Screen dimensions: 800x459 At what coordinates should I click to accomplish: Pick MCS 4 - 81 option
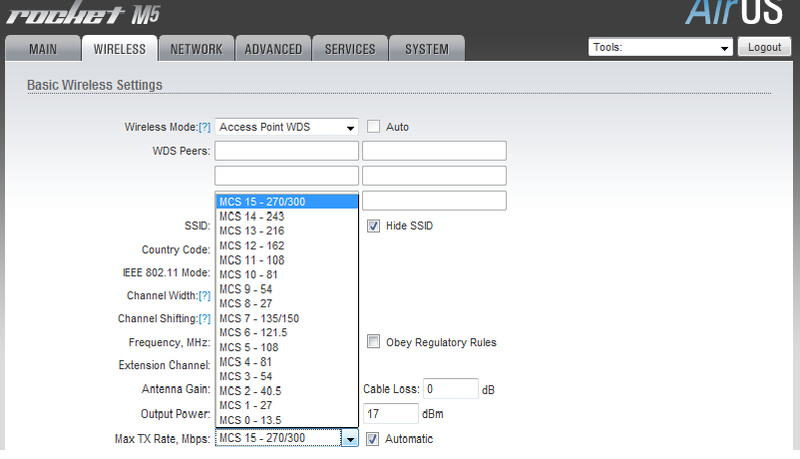(287, 362)
